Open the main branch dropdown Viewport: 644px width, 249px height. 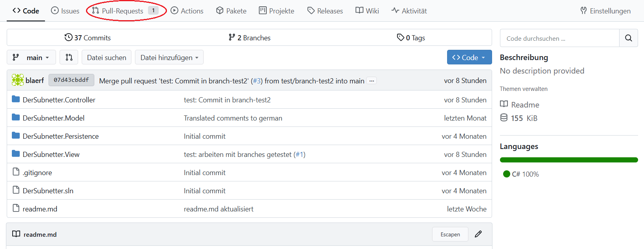click(x=31, y=57)
